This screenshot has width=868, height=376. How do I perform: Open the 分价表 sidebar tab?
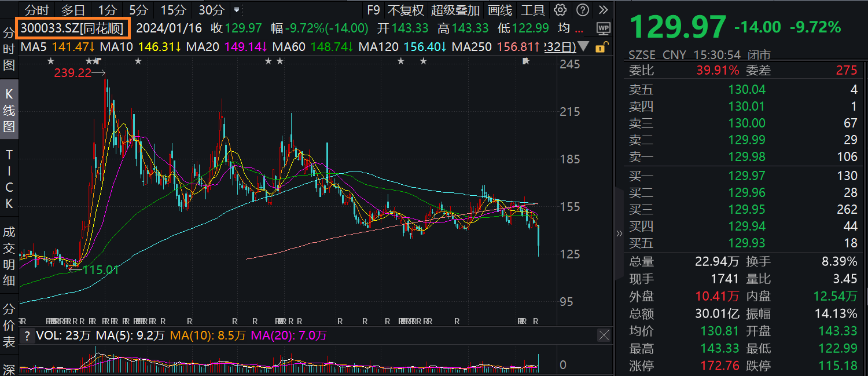click(9, 325)
